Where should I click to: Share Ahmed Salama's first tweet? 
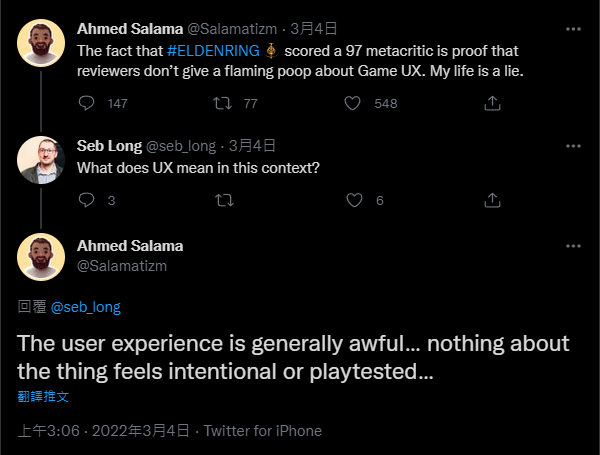click(492, 103)
